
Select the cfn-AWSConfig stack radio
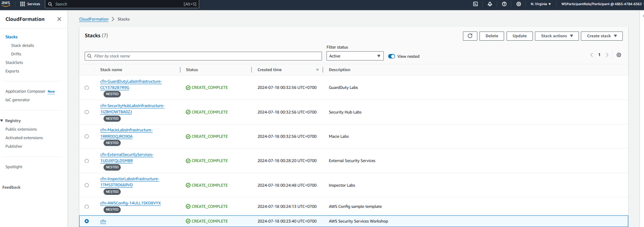coord(87,206)
